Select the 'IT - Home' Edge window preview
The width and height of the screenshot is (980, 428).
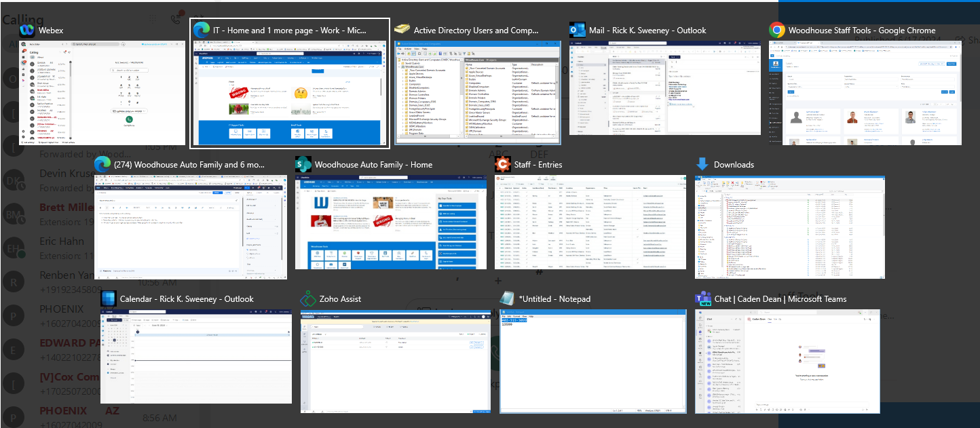click(290, 92)
